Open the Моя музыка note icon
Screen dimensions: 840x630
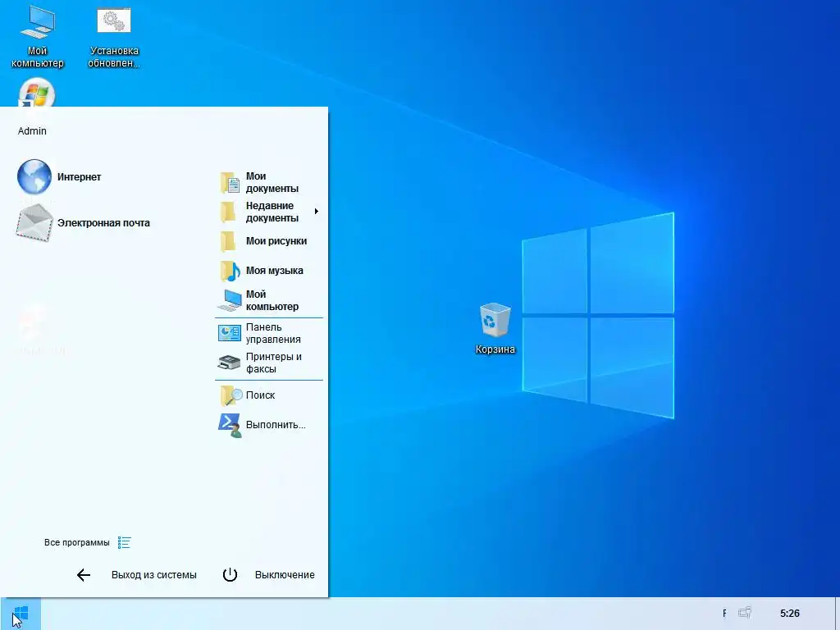(x=230, y=271)
